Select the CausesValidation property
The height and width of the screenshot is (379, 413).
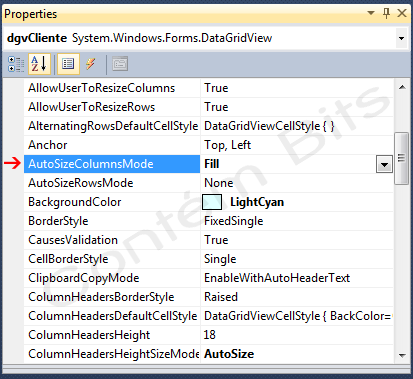pos(112,240)
